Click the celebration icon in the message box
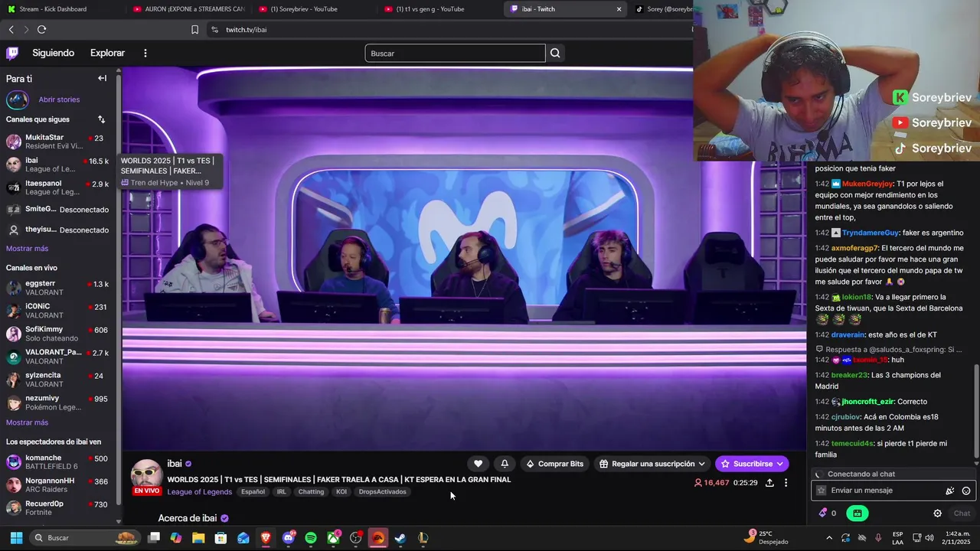This screenshot has width=980, height=551. point(950,491)
